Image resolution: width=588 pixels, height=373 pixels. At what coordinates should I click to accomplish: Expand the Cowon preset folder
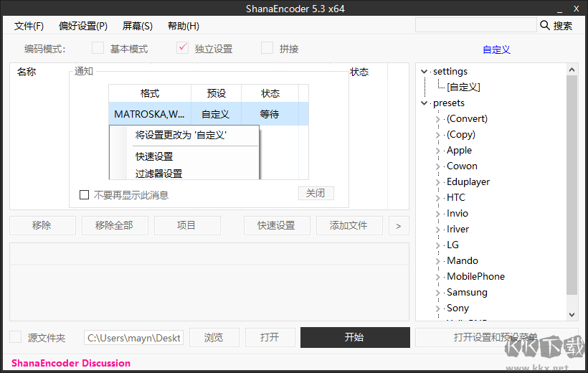(437, 166)
